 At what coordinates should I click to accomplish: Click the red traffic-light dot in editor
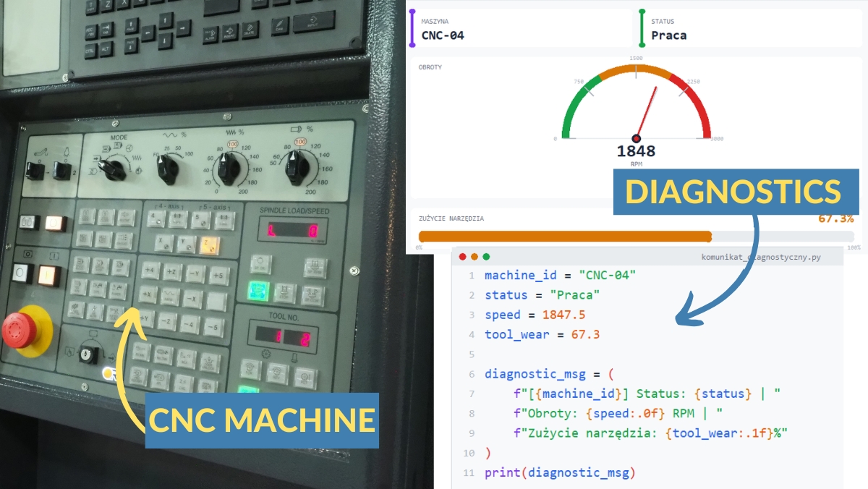(461, 256)
